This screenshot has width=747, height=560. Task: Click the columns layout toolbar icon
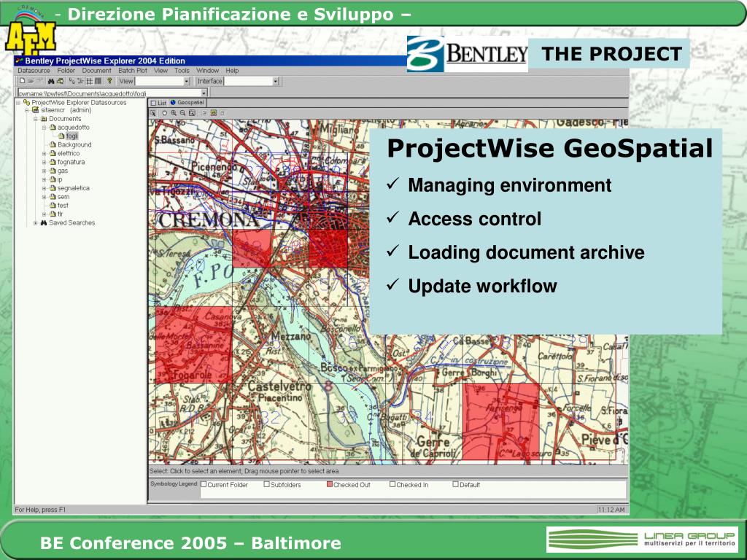(98, 81)
